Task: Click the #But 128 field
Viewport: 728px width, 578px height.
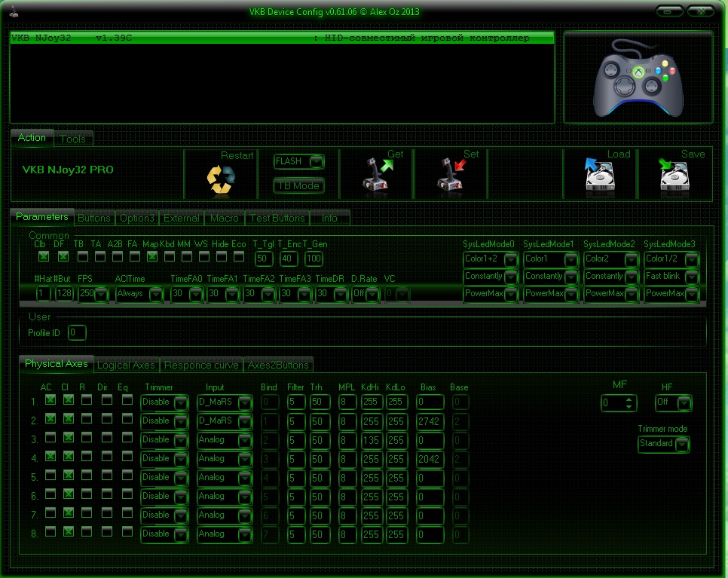Action: 64,293
